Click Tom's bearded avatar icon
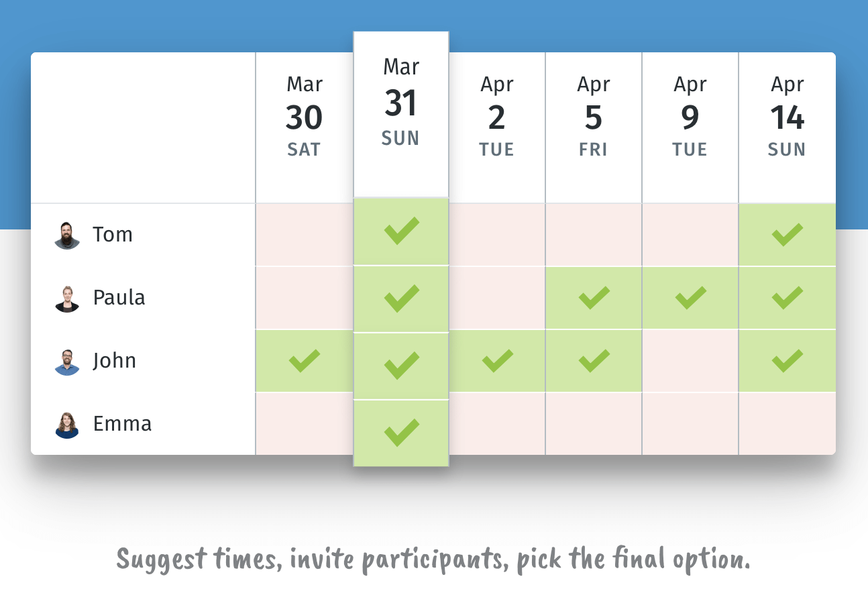The width and height of the screenshot is (868, 589). 67,235
